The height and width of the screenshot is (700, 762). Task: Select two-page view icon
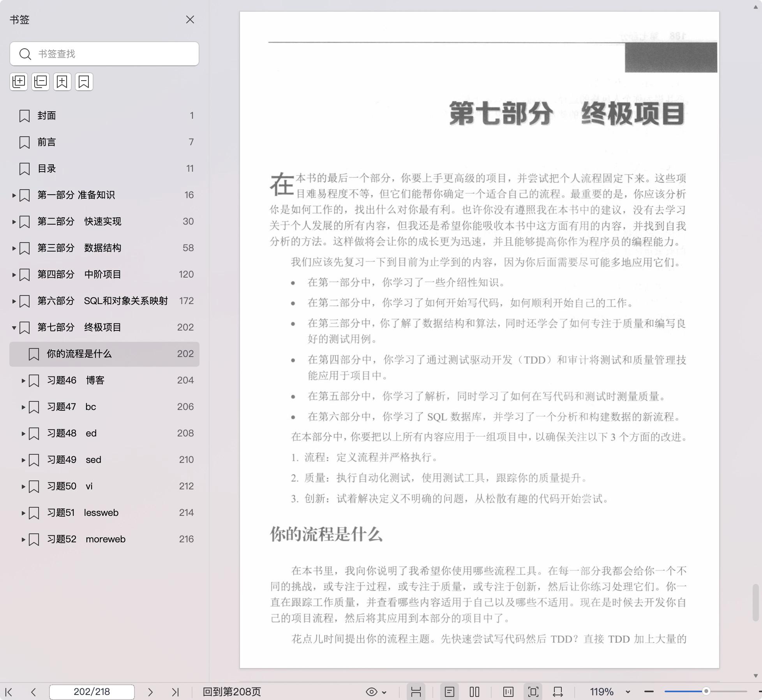tap(474, 692)
